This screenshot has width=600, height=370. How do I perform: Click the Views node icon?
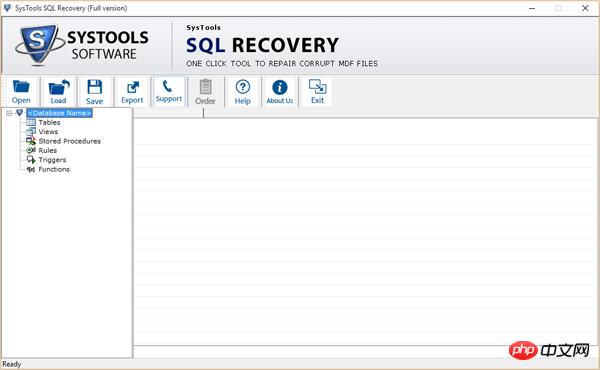31,132
